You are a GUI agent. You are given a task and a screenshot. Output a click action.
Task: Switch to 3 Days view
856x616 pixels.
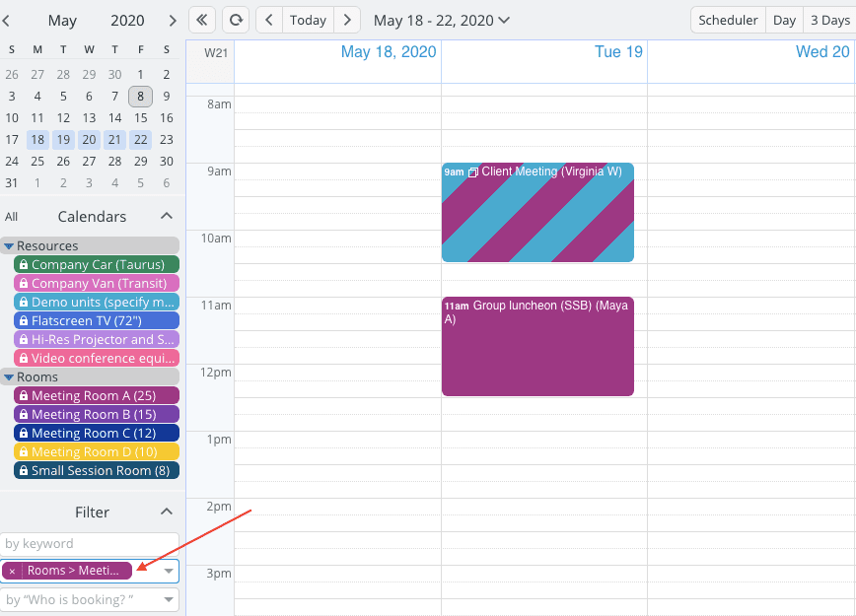828,20
